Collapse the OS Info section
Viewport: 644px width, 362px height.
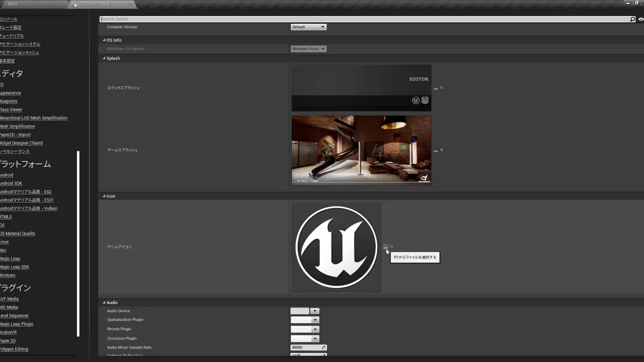(x=104, y=40)
